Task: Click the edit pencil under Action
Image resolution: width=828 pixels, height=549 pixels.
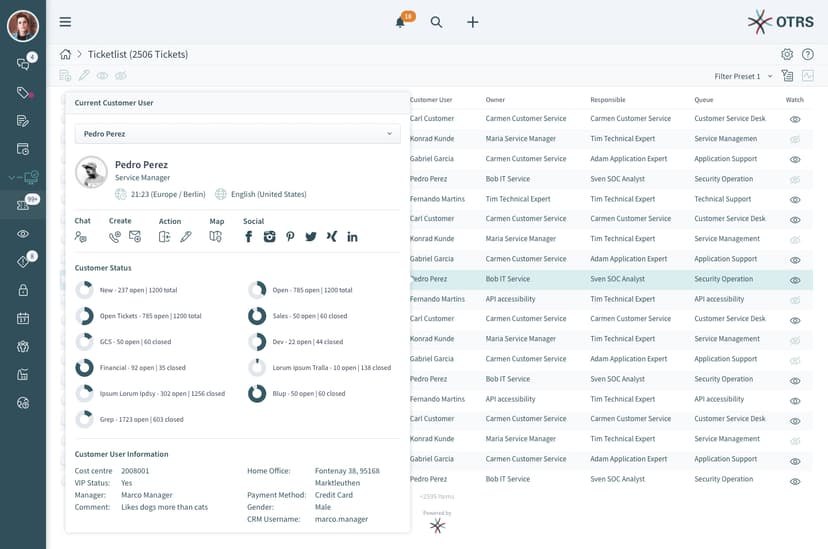Action: pyautogui.click(x=186, y=237)
